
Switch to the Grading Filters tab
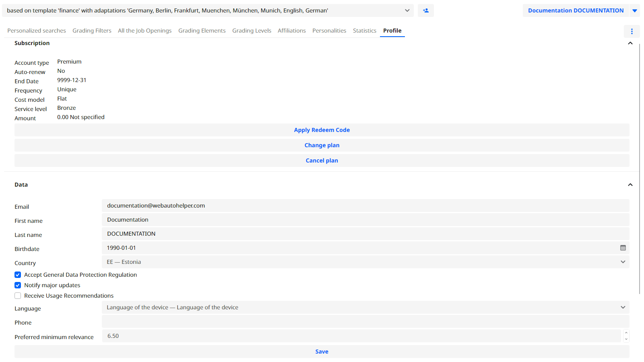(x=92, y=31)
